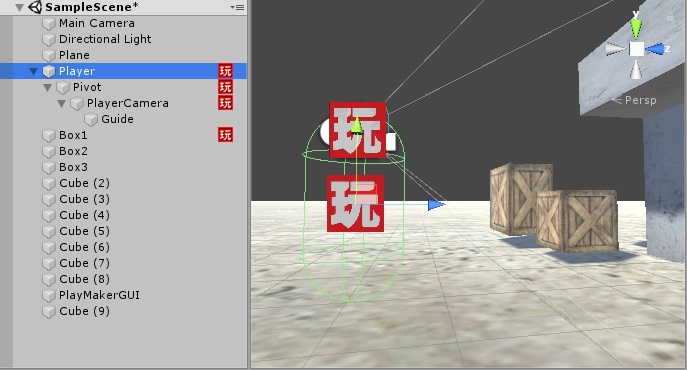
Task: Click the Cube (8) cube icon
Action: point(49,279)
